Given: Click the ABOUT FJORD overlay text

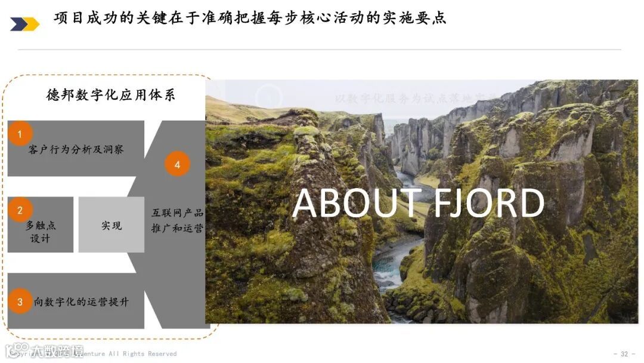Looking at the screenshot, I should 417,202.
